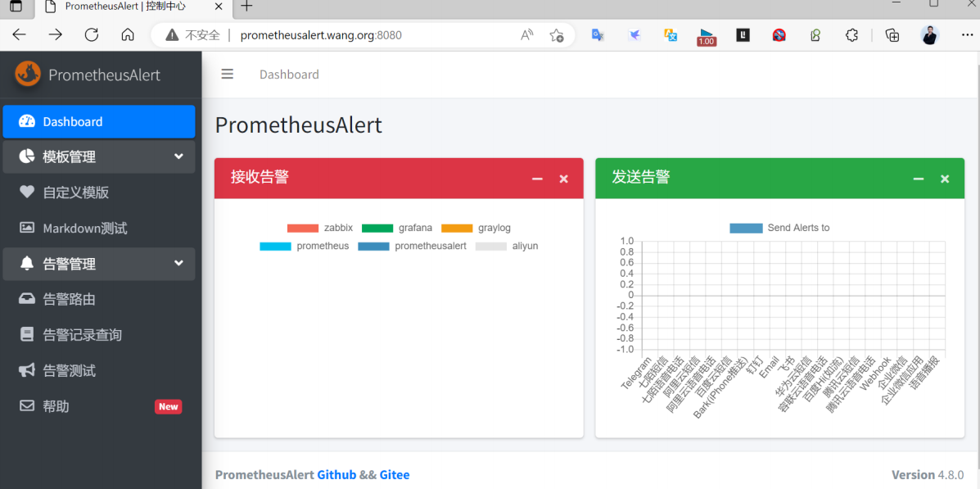
Task: Open Dashboard in the sidebar
Action: (x=99, y=121)
